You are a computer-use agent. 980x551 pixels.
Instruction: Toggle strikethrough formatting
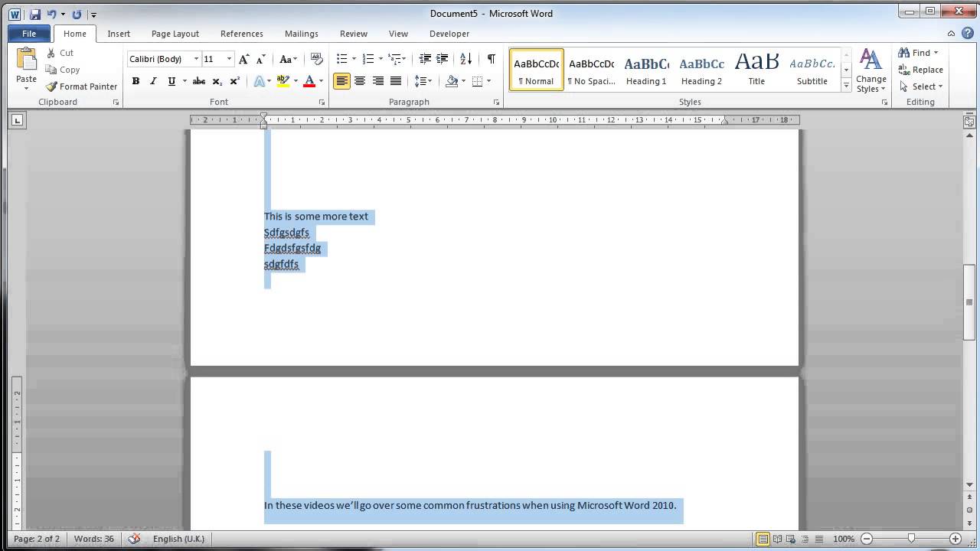[199, 81]
